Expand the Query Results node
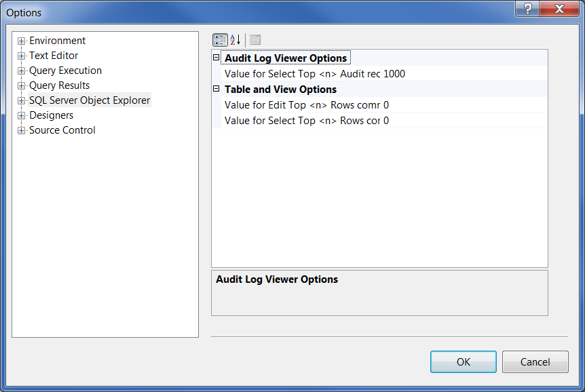This screenshot has height=392, width=585. (x=21, y=85)
